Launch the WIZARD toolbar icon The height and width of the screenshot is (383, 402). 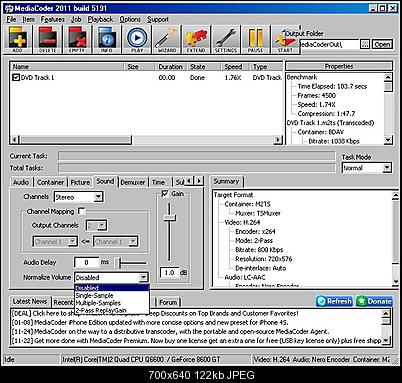[x=166, y=40]
